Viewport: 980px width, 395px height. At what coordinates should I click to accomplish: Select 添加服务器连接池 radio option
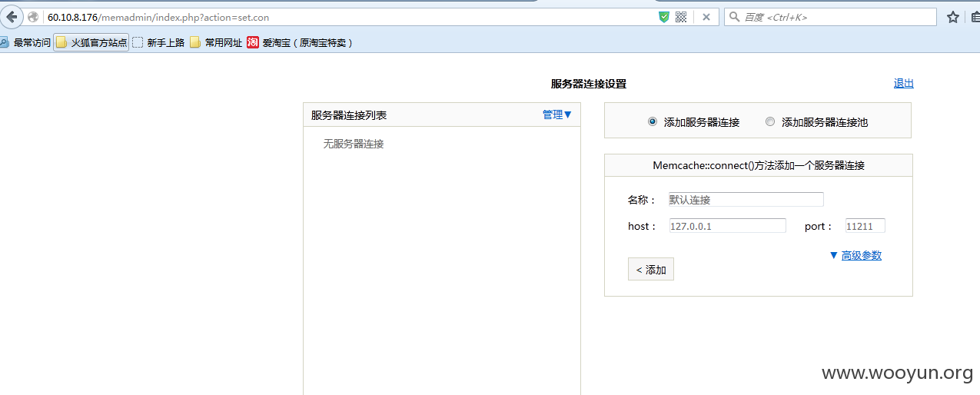770,121
